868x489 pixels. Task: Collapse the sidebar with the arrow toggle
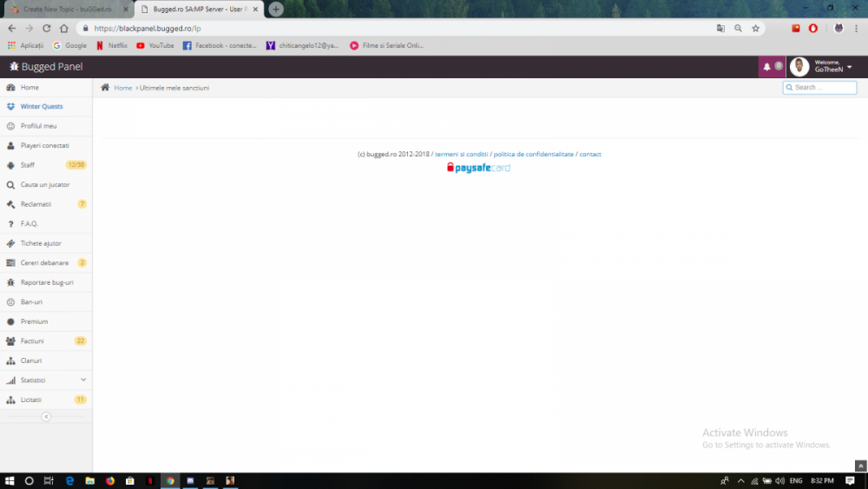coord(46,417)
